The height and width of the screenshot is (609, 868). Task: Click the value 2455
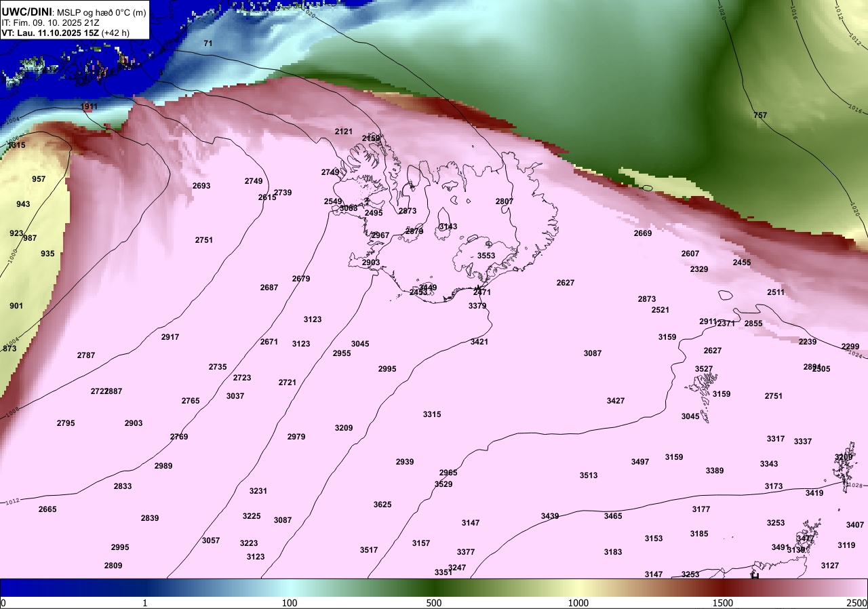[x=742, y=262]
